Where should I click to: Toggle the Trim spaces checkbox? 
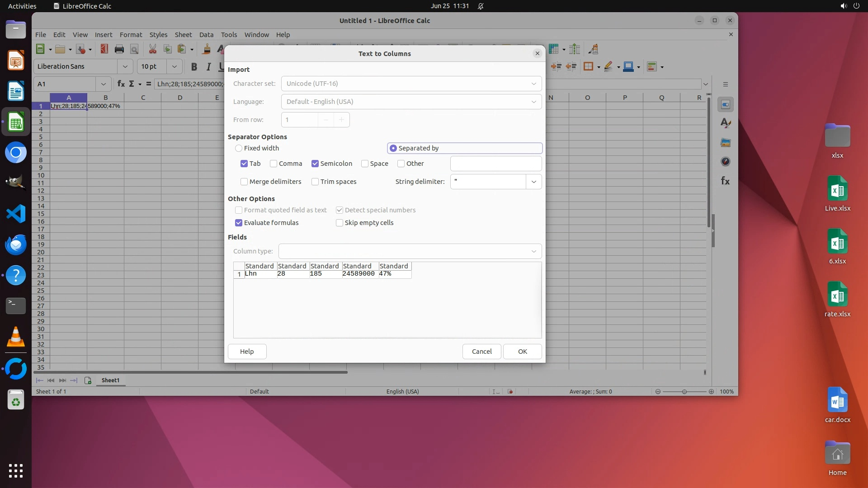click(x=315, y=182)
